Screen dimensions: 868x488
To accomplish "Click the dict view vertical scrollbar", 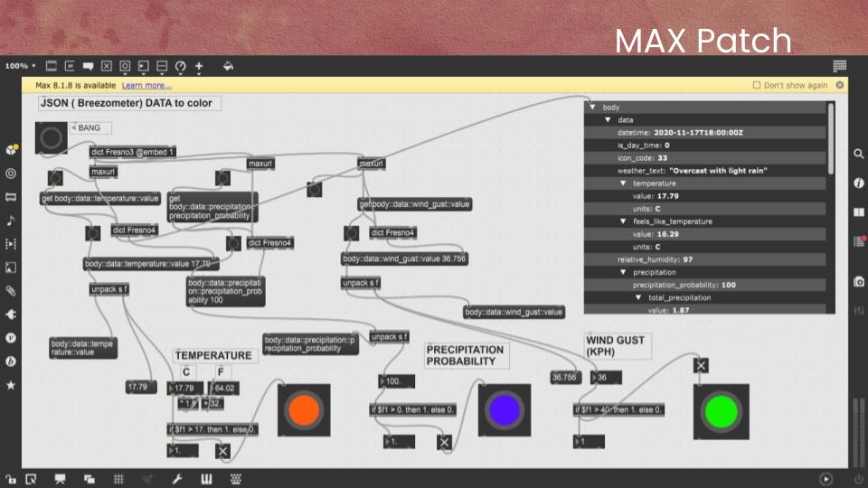I will click(x=830, y=138).
